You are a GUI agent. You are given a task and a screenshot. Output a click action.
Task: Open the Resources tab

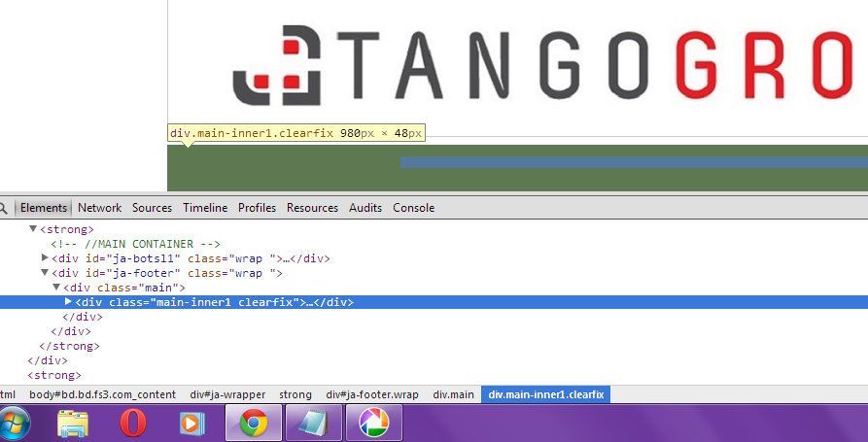pos(312,208)
